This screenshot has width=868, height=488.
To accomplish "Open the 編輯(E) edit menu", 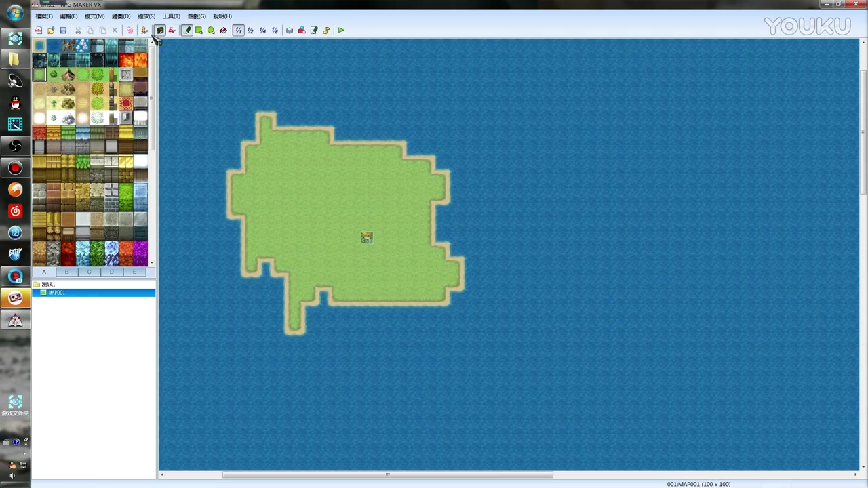I will (68, 16).
